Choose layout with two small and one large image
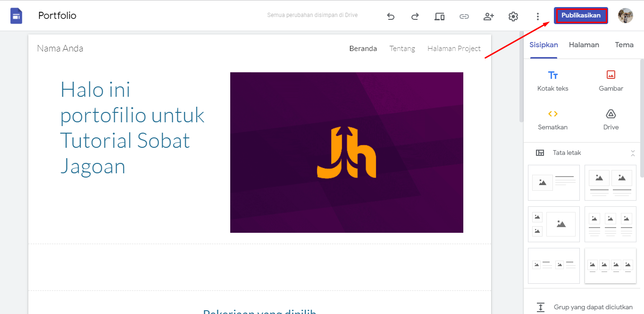This screenshot has height=314, width=644. tap(554, 224)
